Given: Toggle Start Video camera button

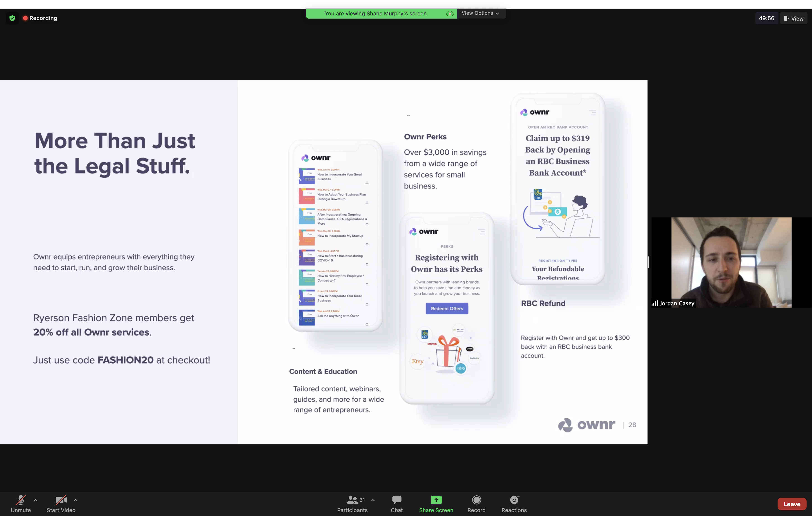Looking at the screenshot, I should click(61, 500).
